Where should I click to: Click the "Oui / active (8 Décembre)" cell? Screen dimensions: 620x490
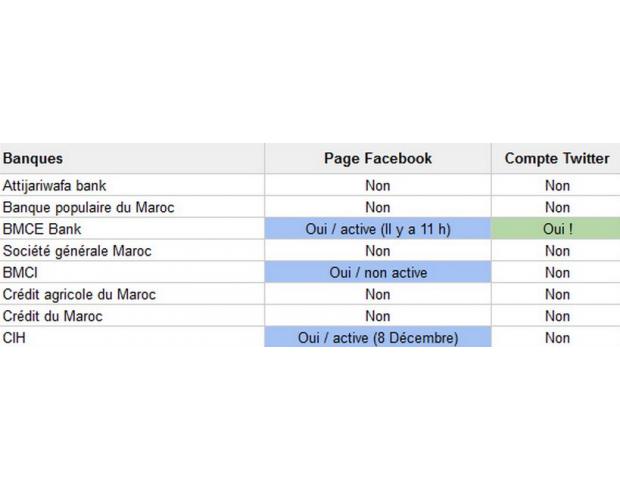(378, 338)
